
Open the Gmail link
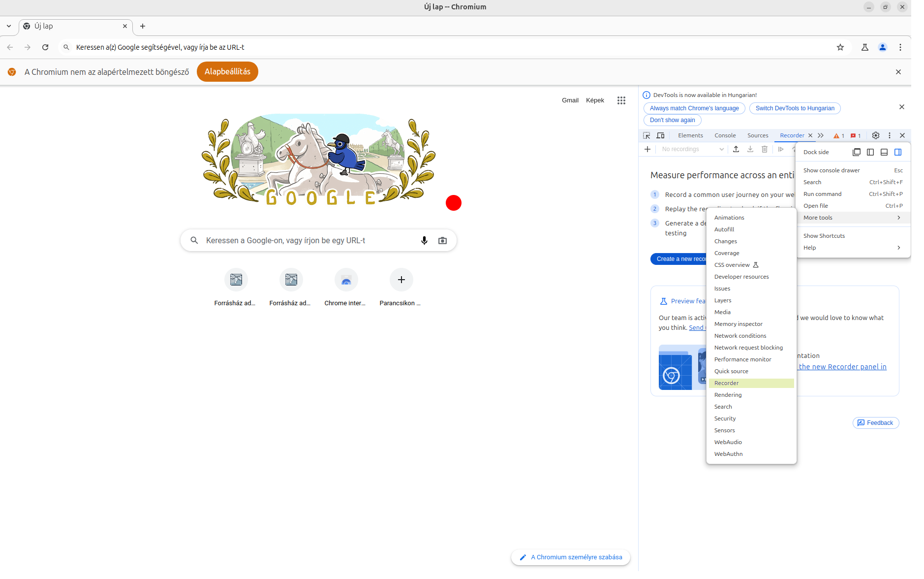(570, 100)
